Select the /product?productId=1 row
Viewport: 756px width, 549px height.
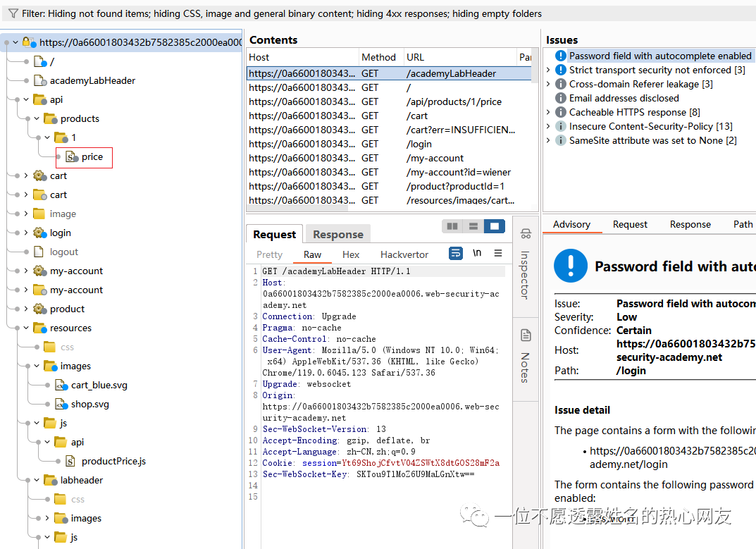390,186
